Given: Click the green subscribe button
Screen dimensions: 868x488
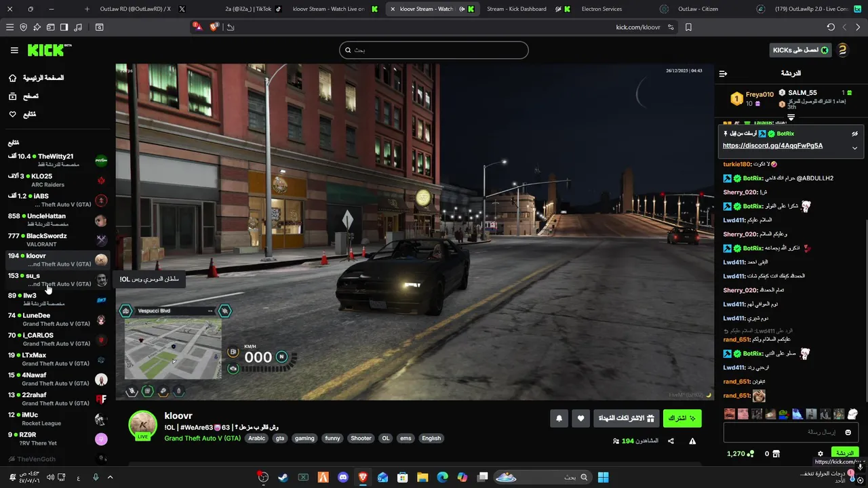Looking at the screenshot, I should (x=682, y=418).
